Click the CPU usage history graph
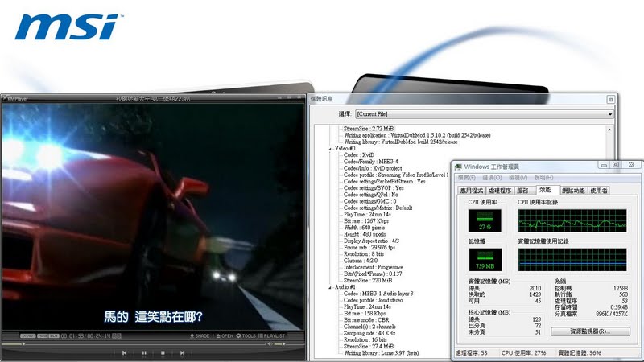 coord(572,220)
